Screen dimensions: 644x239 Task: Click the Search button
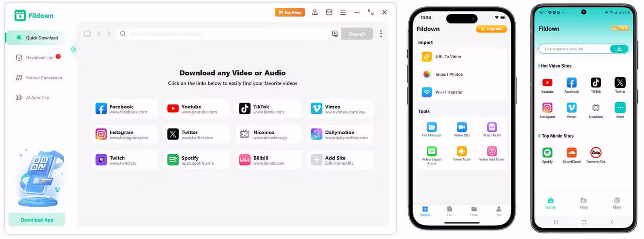(357, 34)
